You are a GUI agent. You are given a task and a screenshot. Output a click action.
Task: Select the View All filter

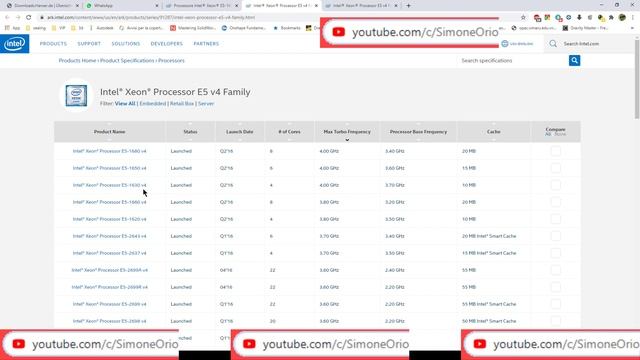point(125,104)
